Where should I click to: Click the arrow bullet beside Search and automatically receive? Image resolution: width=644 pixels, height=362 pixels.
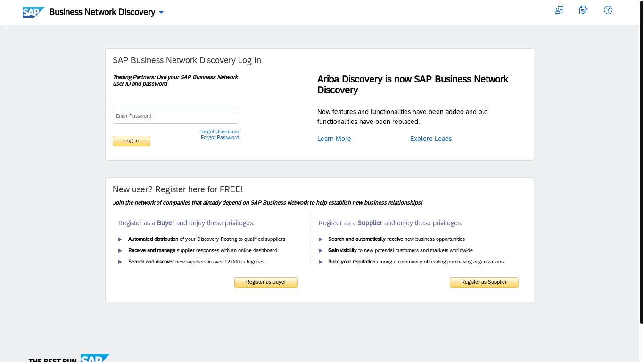321,239
